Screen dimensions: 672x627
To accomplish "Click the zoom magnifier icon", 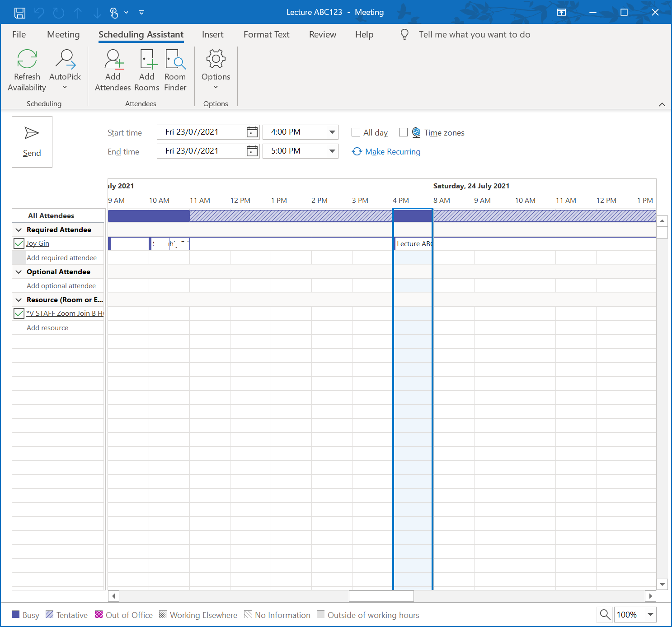I will tap(605, 614).
